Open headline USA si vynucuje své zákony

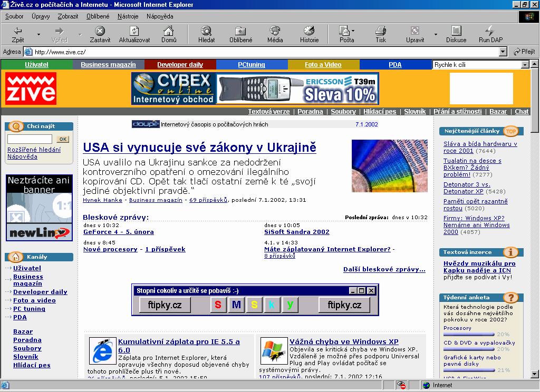click(x=199, y=148)
